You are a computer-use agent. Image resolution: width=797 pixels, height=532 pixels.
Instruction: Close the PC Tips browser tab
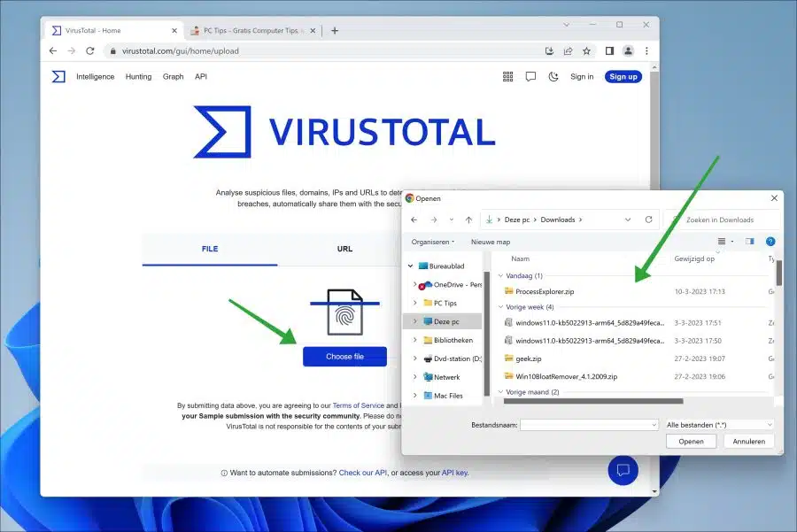tap(313, 30)
